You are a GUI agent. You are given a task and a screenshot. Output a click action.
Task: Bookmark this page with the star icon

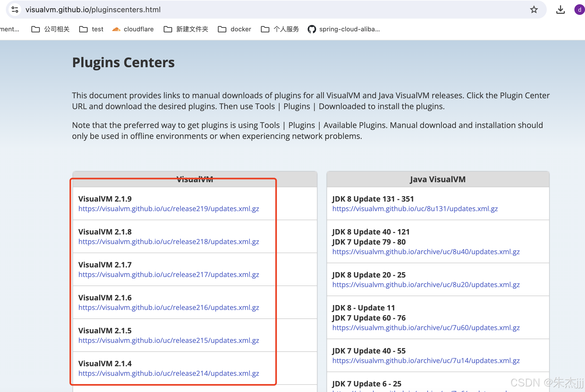[534, 10]
